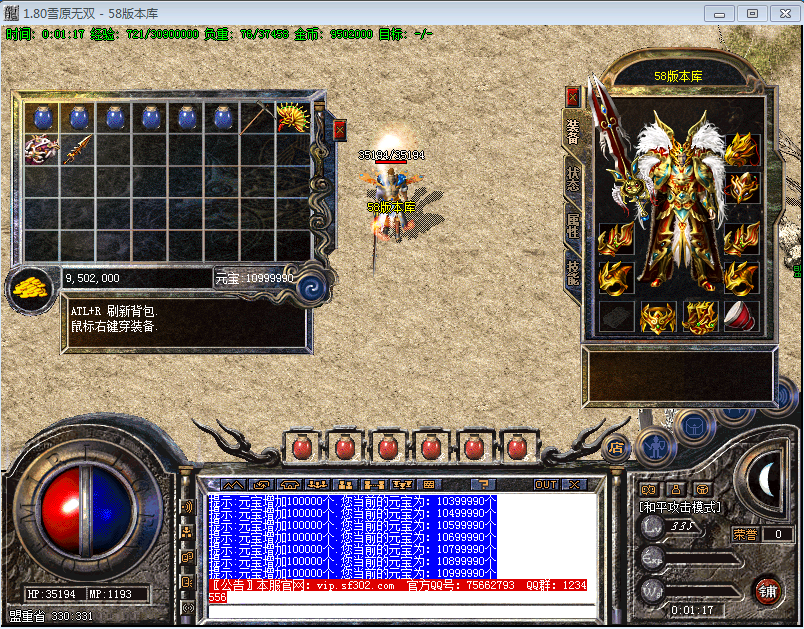Click the mountain-shaped icon on chat toolbar
Image resolution: width=804 pixels, height=629 pixels.
[233, 484]
